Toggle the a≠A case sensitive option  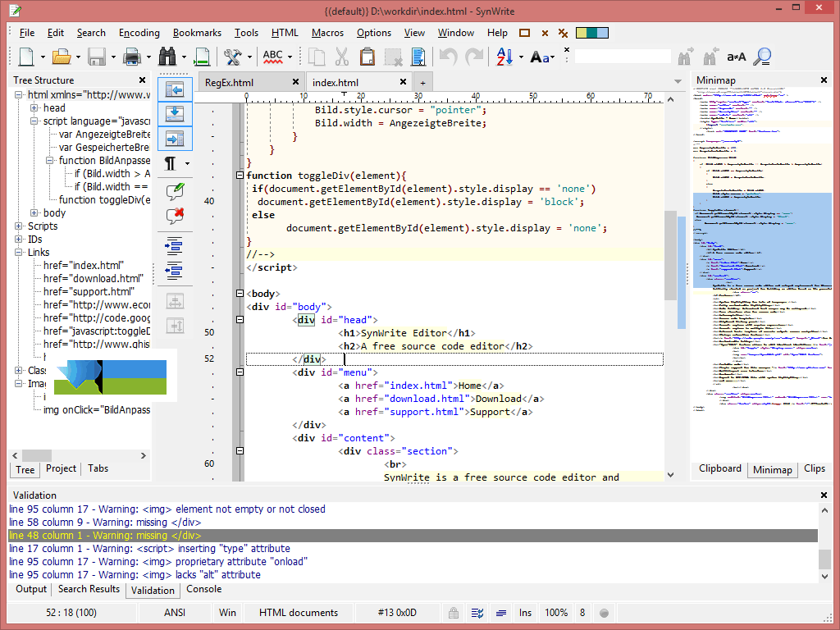click(x=737, y=57)
